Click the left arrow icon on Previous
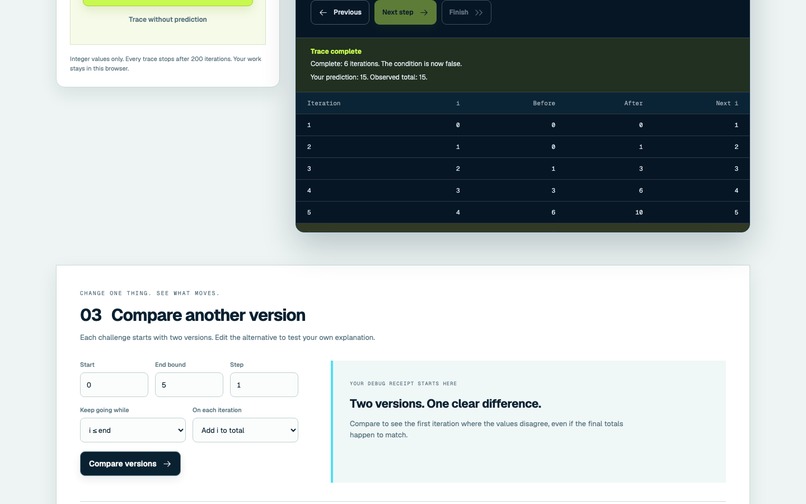Screen dimensions: 806x504 click(x=323, y=12)
